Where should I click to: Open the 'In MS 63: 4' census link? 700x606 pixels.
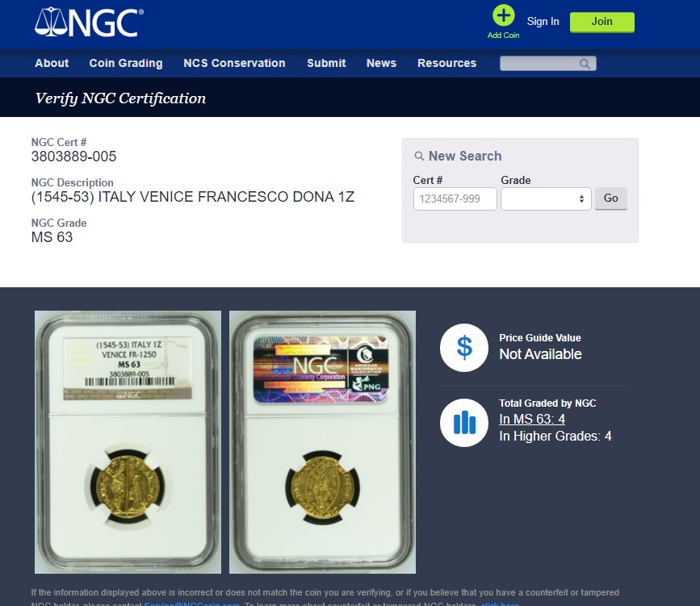(532, 419)
